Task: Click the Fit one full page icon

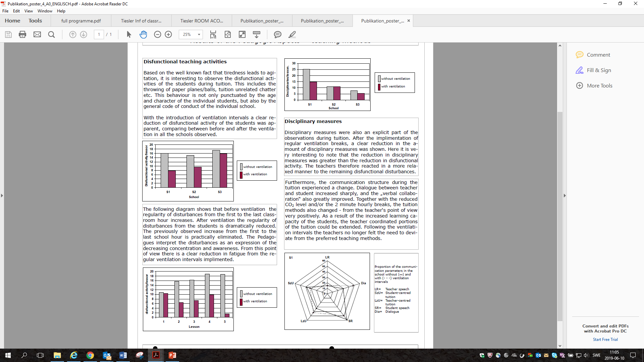Action: [x=228, y=35]
